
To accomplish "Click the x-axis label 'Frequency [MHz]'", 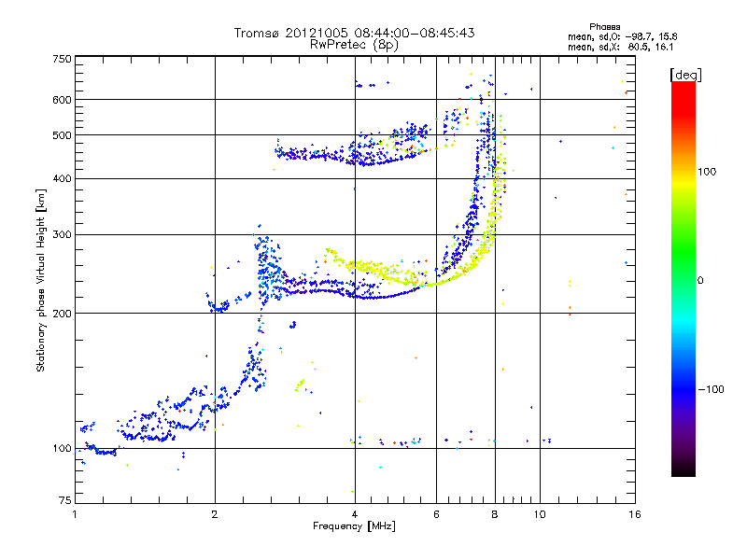I will [x=354, y=526].
